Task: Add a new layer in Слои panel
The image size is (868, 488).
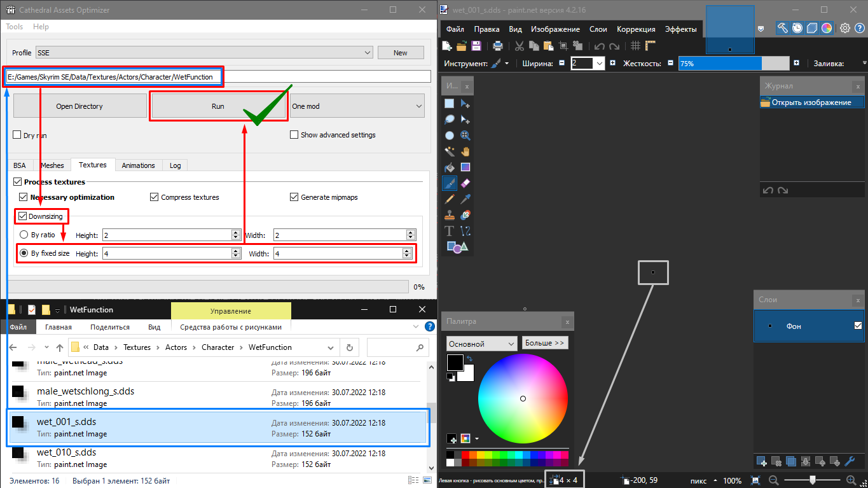Action: (762, 461)
